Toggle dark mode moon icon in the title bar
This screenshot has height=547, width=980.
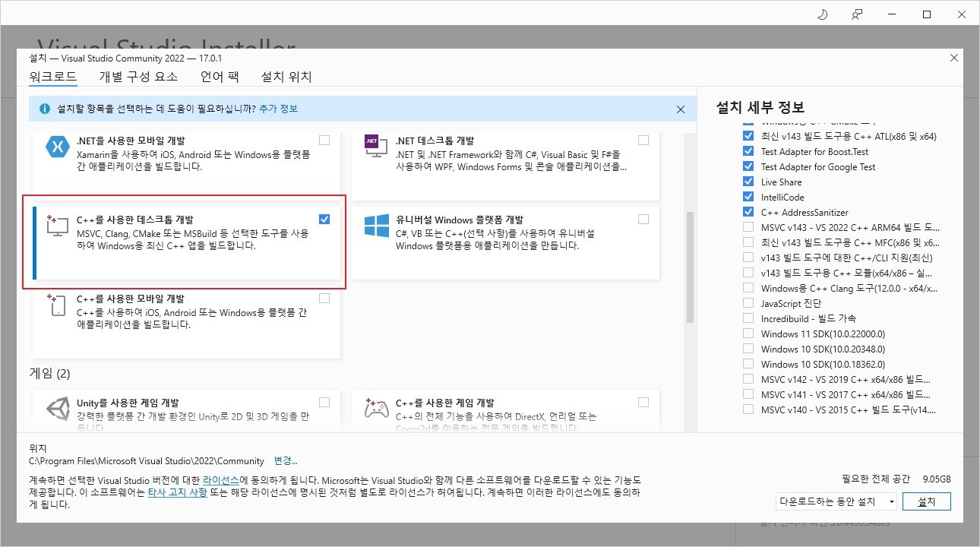822,14
